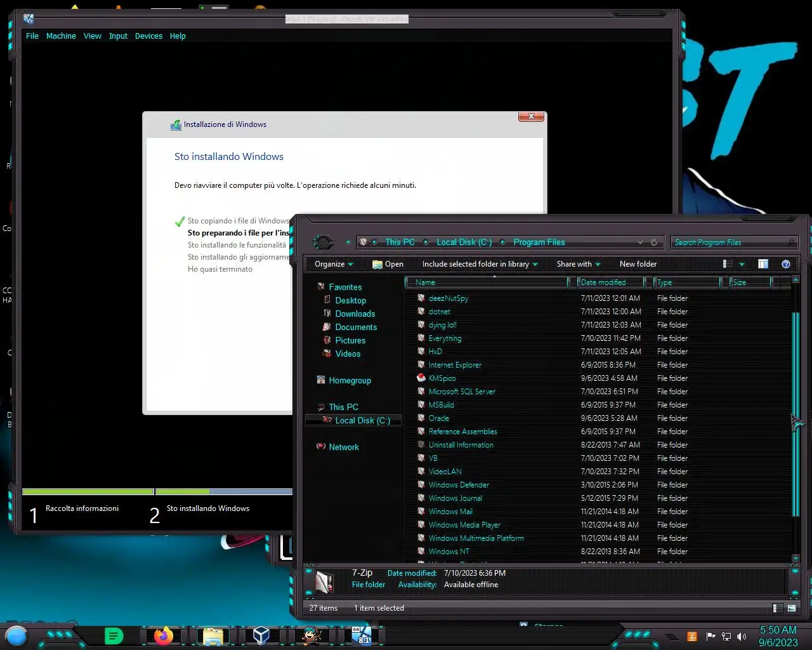The width and height of the screenshot is (812, 650).
Task: Select the Windows Defender folder
Action: point(459,485)
